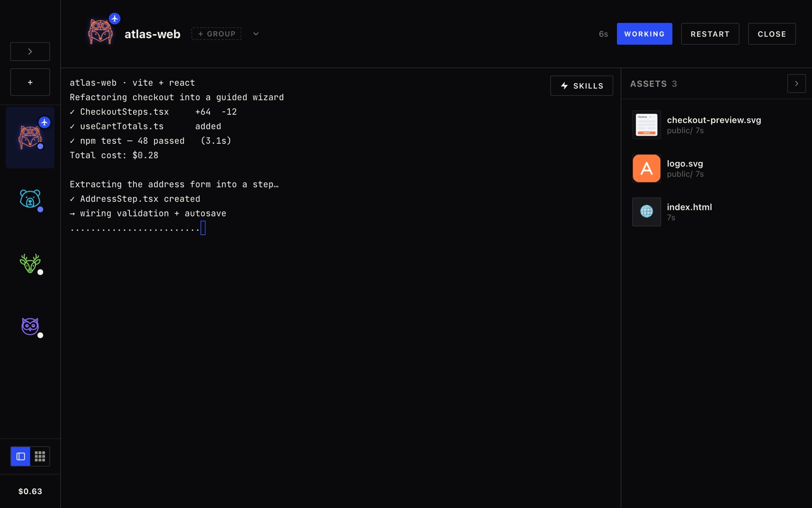Image resolution: width=812 pixels, height=508 pixels.
Task: Click the 'Total cost: $0.28' line
Action: 114,155
